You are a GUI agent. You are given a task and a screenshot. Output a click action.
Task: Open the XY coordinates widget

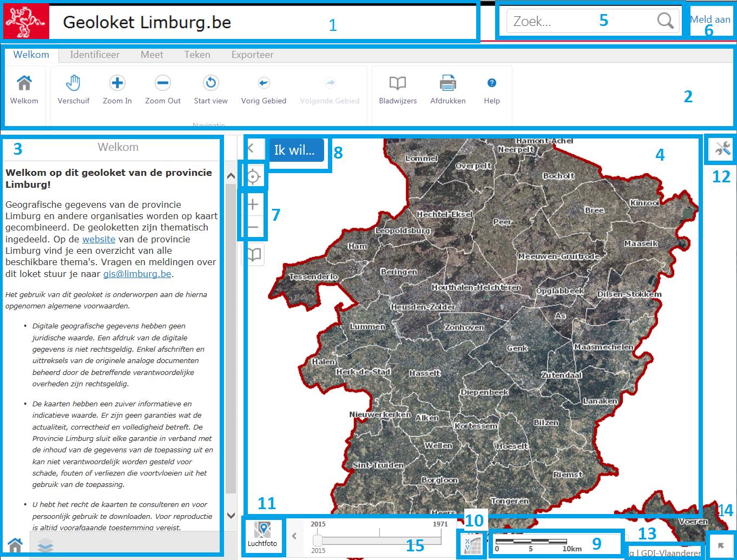pos(472,544)
